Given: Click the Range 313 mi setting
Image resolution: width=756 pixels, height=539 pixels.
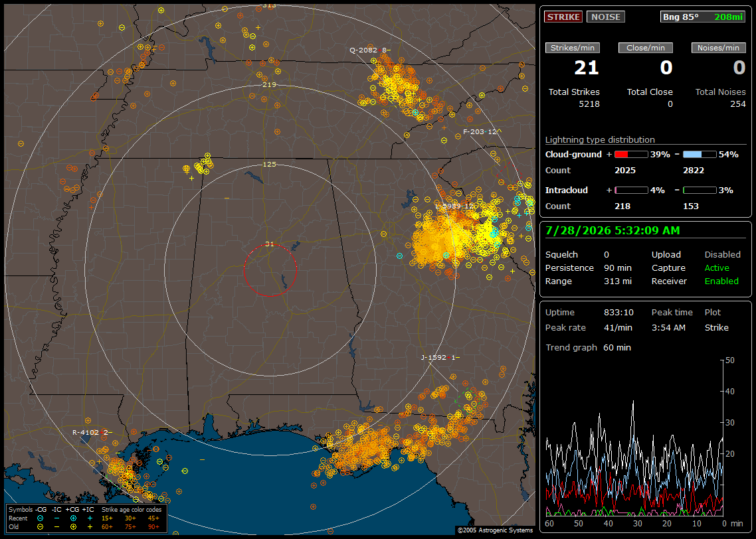Looking at the screenshot, I should pyautogui.click(x=588, y=281).
